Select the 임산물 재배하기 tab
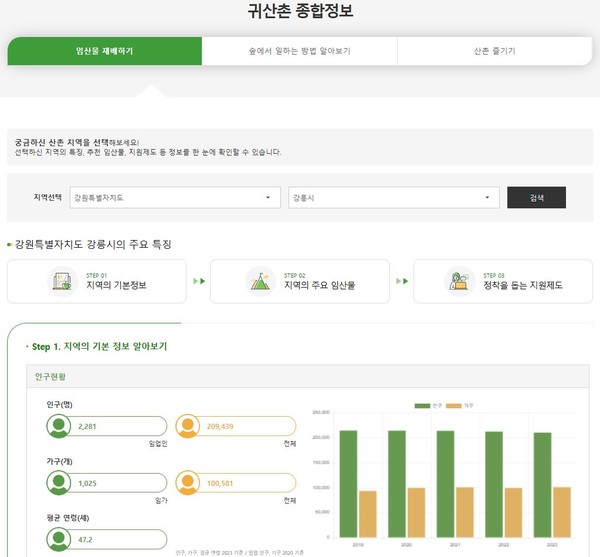Viewport: 600px width, 557px height. pos(104,51)
